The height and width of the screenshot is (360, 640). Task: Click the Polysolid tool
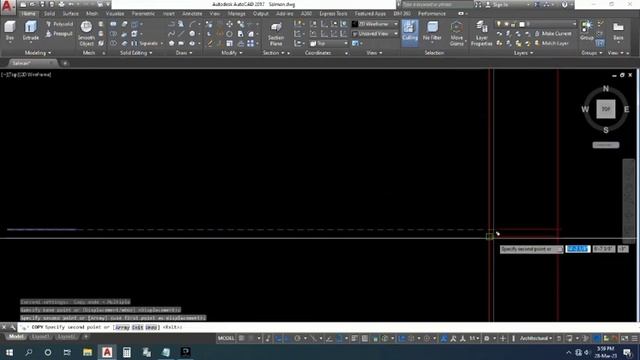pos(60,24)
